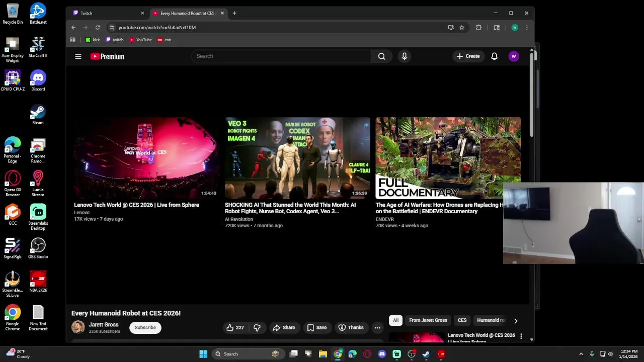644x362 pixels.
Task: Open Opera GX Browser shortcut
Action: point(13,184)
